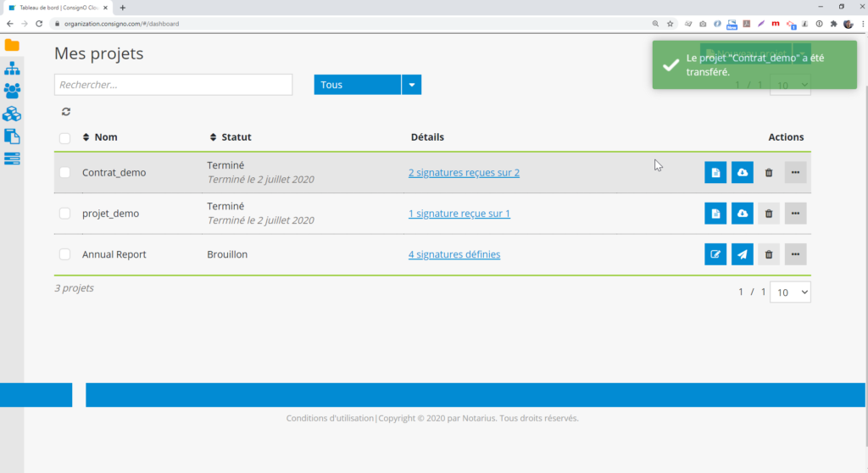Tick the Annual Report checkbox

click(x=65, y=254)
